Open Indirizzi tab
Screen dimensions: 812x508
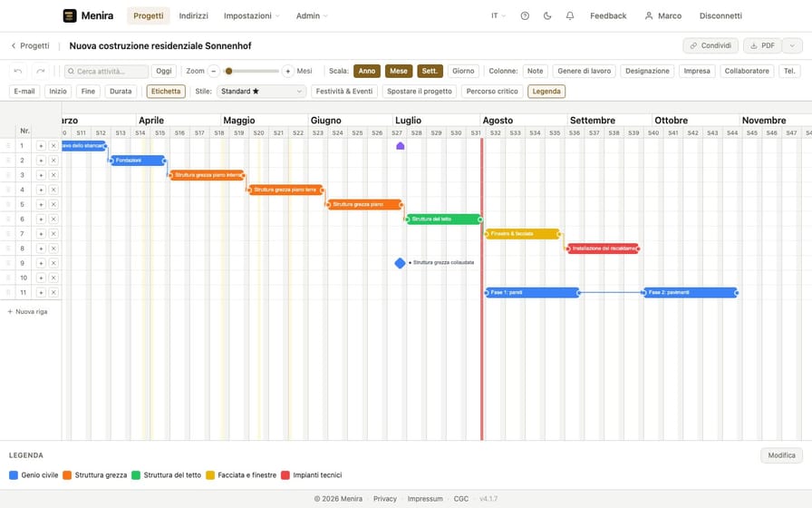tap(194, 16)
